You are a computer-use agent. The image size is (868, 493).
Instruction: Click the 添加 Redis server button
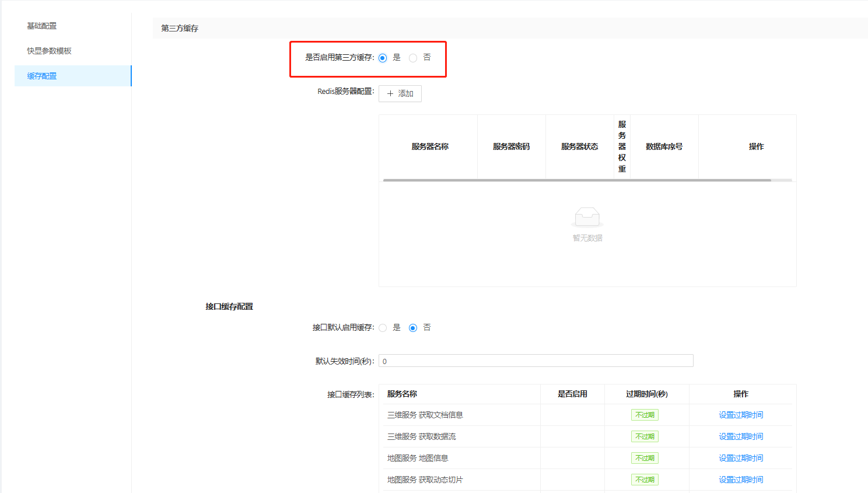(400, 93)
